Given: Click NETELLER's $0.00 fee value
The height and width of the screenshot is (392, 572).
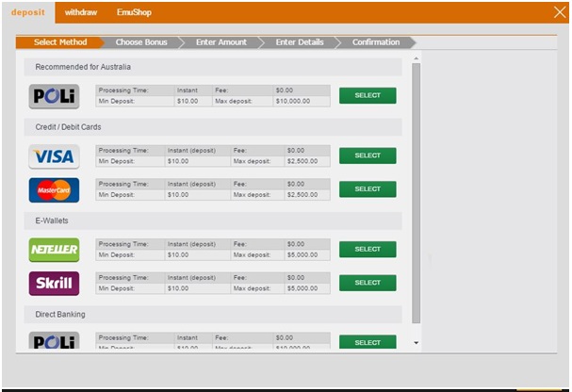Looking at the screenshot, I should tap(296, 244).
